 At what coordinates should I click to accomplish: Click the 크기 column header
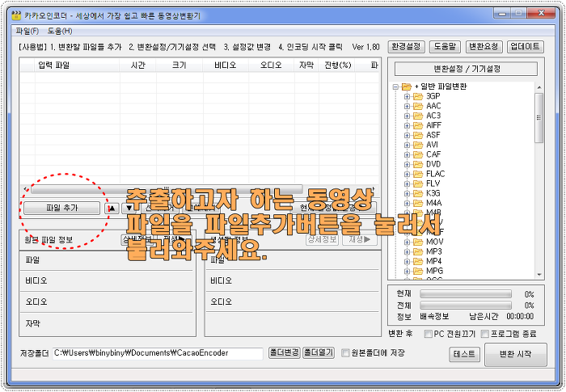pyautogui.click(x=180, y=65)
